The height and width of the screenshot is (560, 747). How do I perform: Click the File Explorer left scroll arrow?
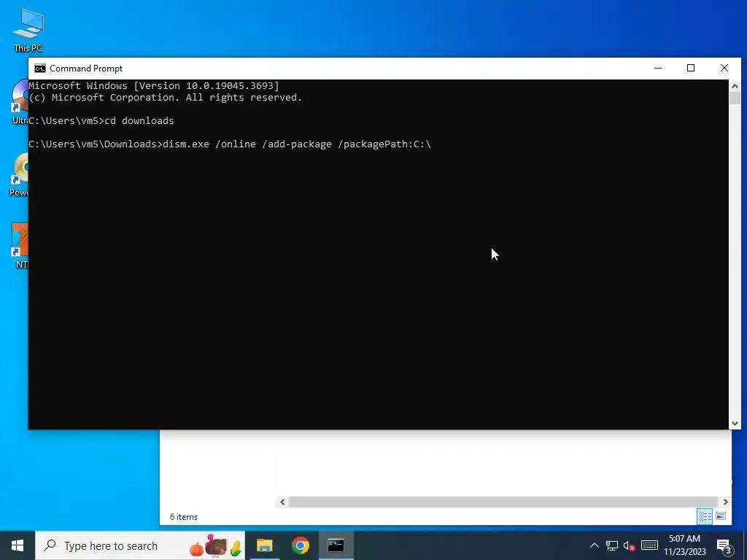coord(282,502)
